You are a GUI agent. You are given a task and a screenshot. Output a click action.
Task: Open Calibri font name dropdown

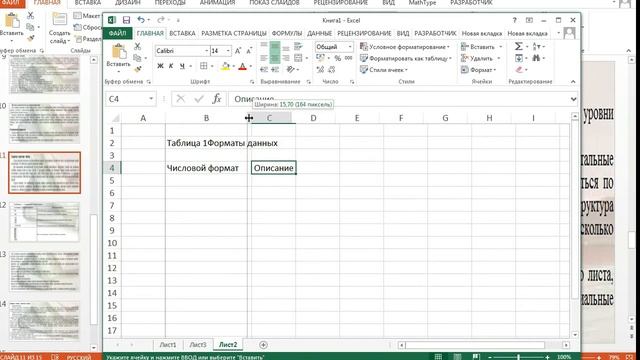[207, 51]
